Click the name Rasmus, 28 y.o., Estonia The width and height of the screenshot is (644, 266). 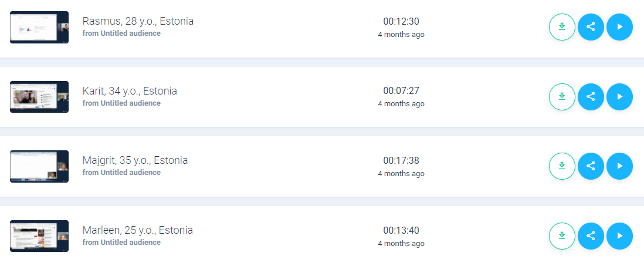(138, 21)
